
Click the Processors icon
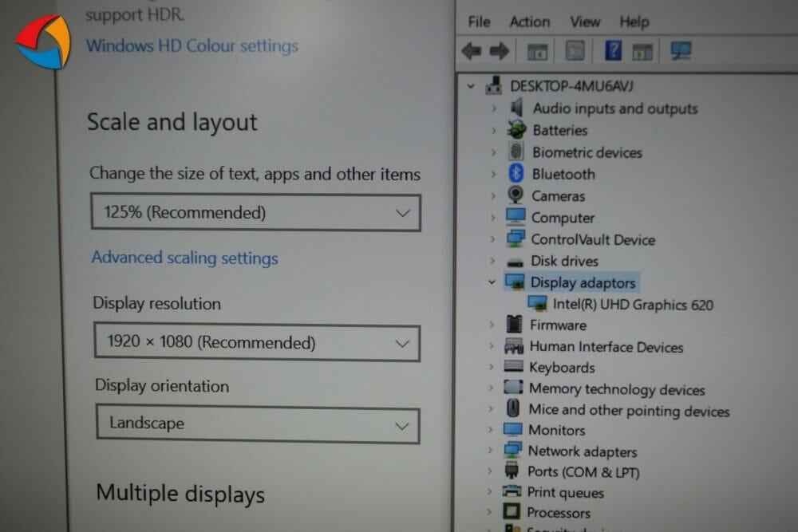pyautogui.click(x=511, y=511)
